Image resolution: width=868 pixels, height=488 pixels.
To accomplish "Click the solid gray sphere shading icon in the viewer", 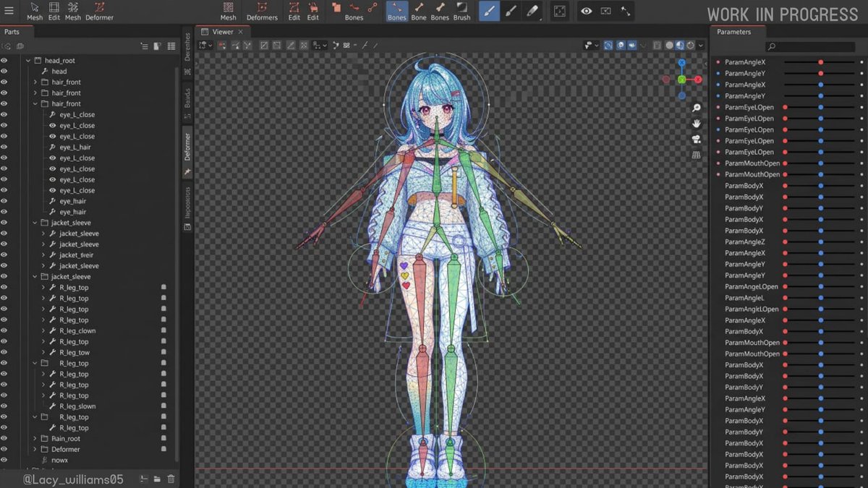I will click(x=669, y=45).
